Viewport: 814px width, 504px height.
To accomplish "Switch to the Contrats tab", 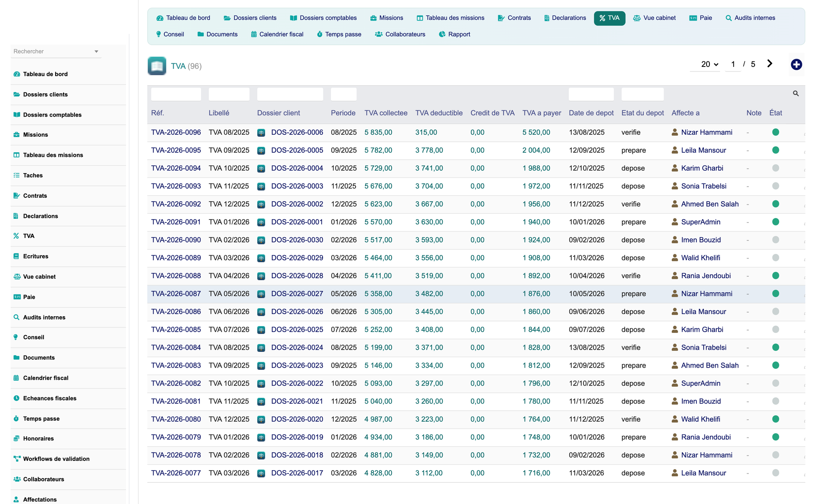I will point(514,18).
